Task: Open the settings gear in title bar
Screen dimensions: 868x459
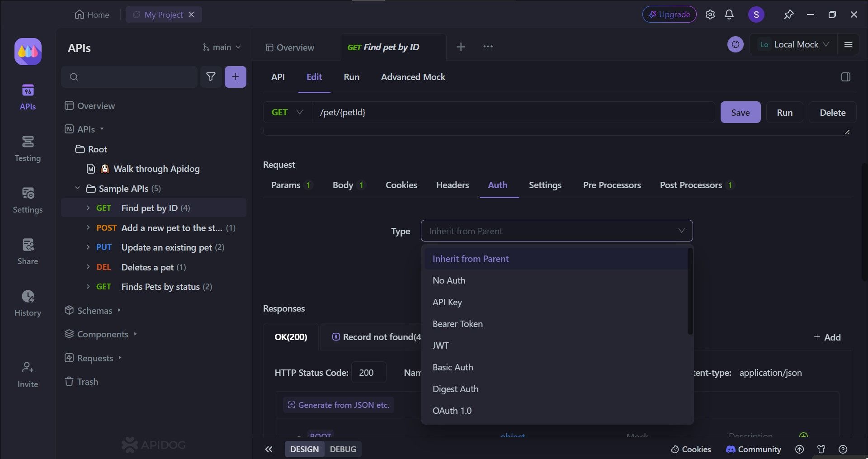Action: click(x=710, y=14)
